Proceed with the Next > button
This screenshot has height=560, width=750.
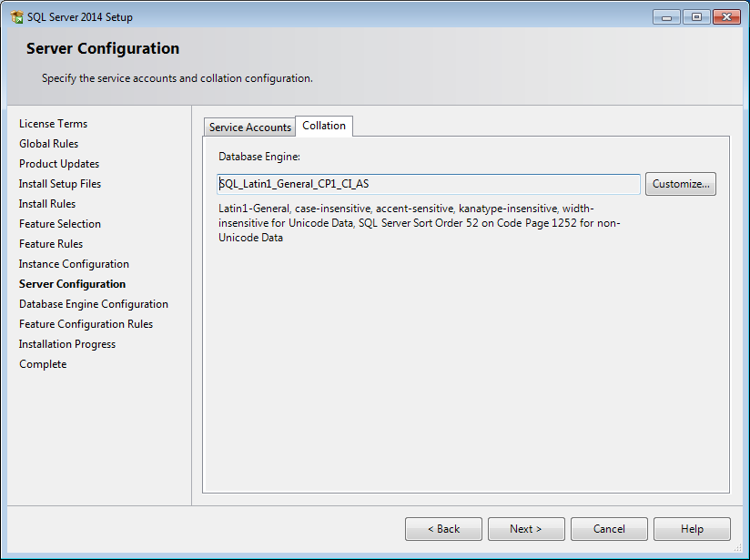[x=526, y=529]
